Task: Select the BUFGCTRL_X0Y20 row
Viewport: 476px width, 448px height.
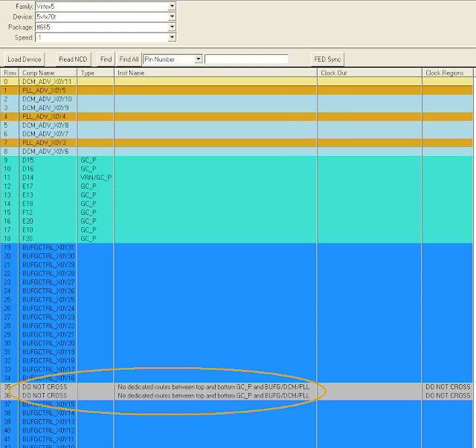Action: coord(237,343)
